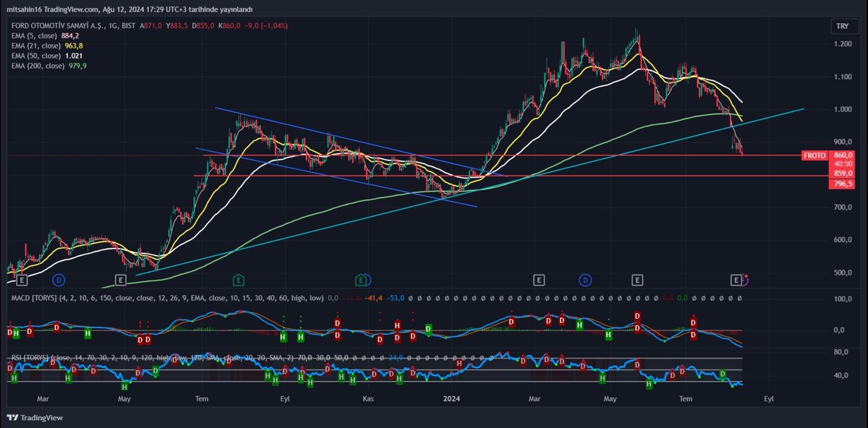Viewport: 868px width, 428px height.
Task: Select the FROTO symbol price tag
Action: tap(814, 155)
